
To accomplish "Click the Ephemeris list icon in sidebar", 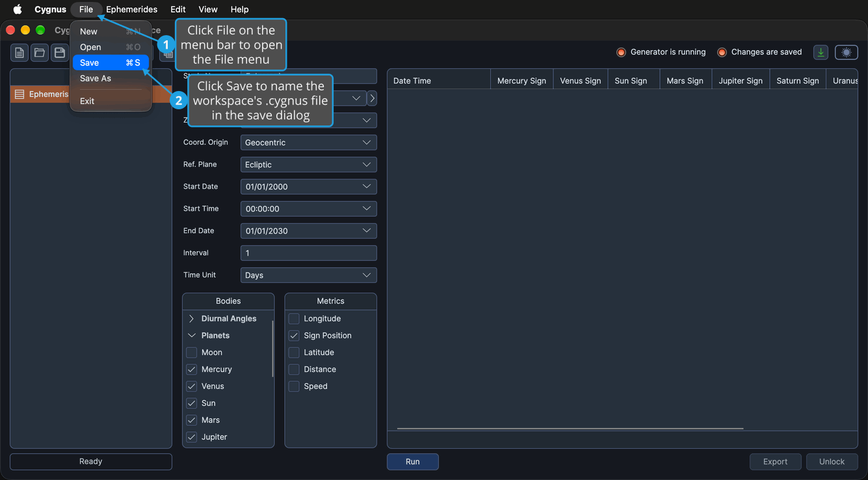I will coord(20,94).
